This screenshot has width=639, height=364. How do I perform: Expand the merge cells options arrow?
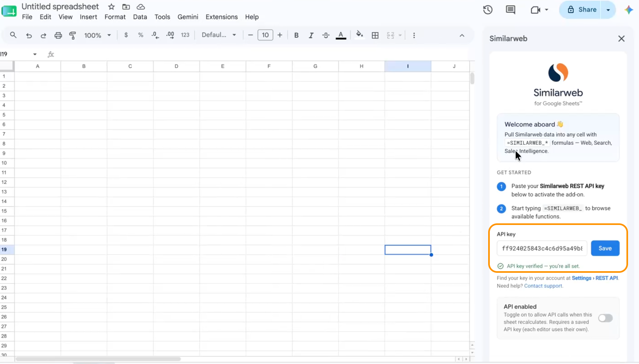click(x=400, y=35)
